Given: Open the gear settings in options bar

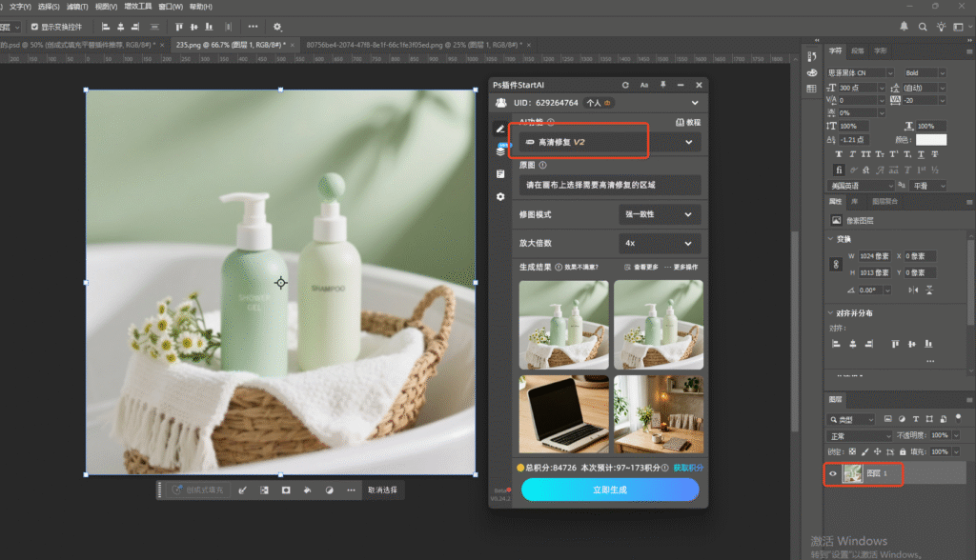Looking at the screenshot, I should pos(277,27).
